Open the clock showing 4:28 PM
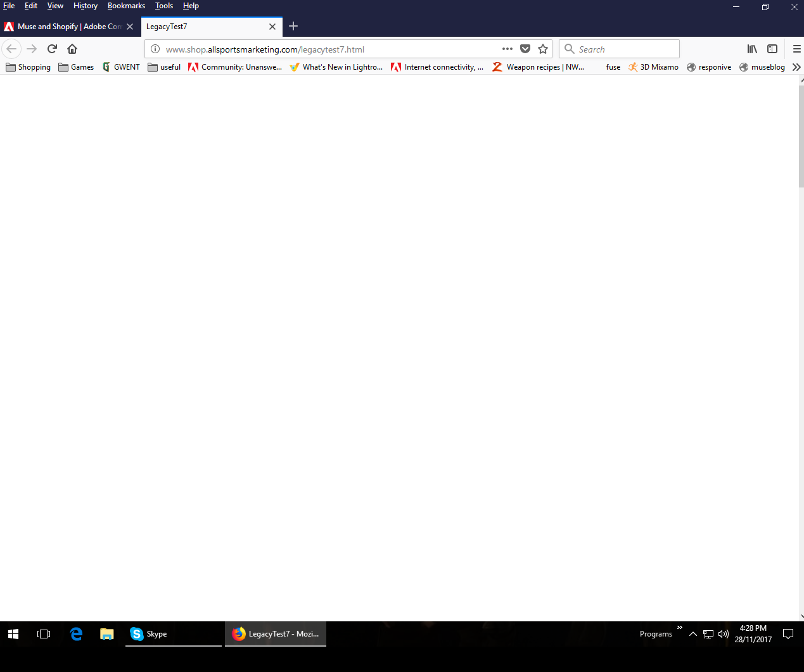 [753, 634]
